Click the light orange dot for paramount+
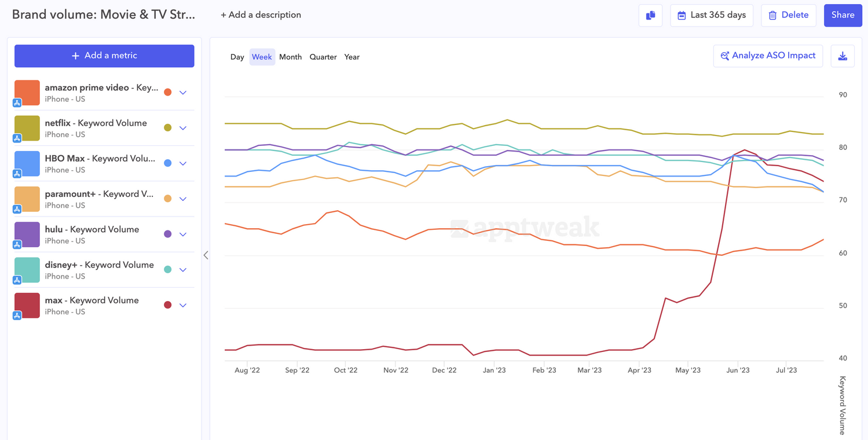 point(168,199)
